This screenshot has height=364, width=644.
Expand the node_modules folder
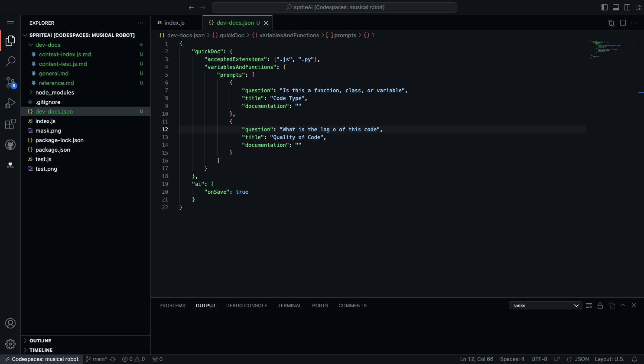pos(55,92)
